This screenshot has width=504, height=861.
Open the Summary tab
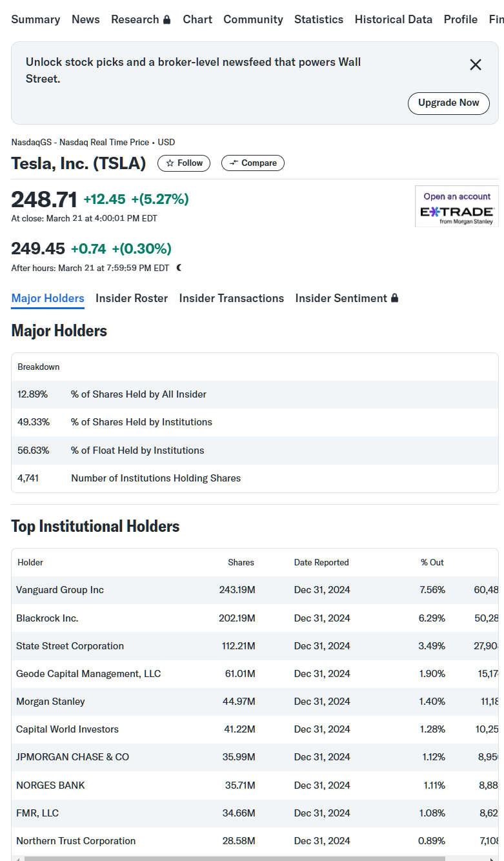(x=35, y=19)
